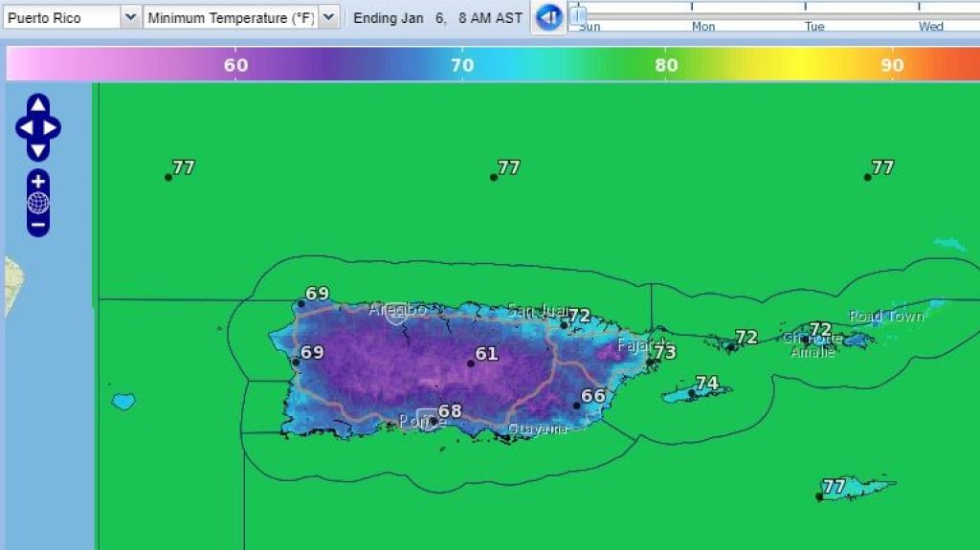Pan the map up with the arrow
Screen dimensions: 980x550
(38, 104)
